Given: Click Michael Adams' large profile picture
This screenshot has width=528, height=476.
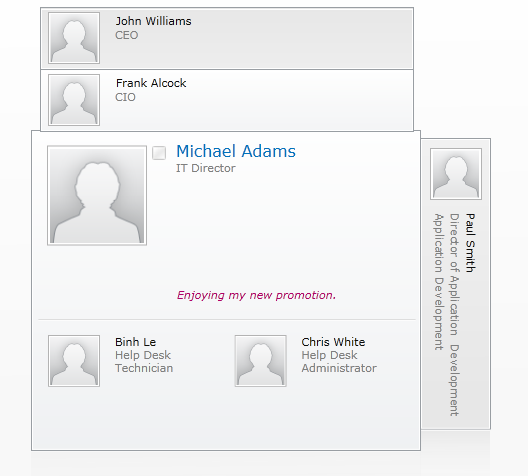Looking at the screenshot, I should point(97,195).
